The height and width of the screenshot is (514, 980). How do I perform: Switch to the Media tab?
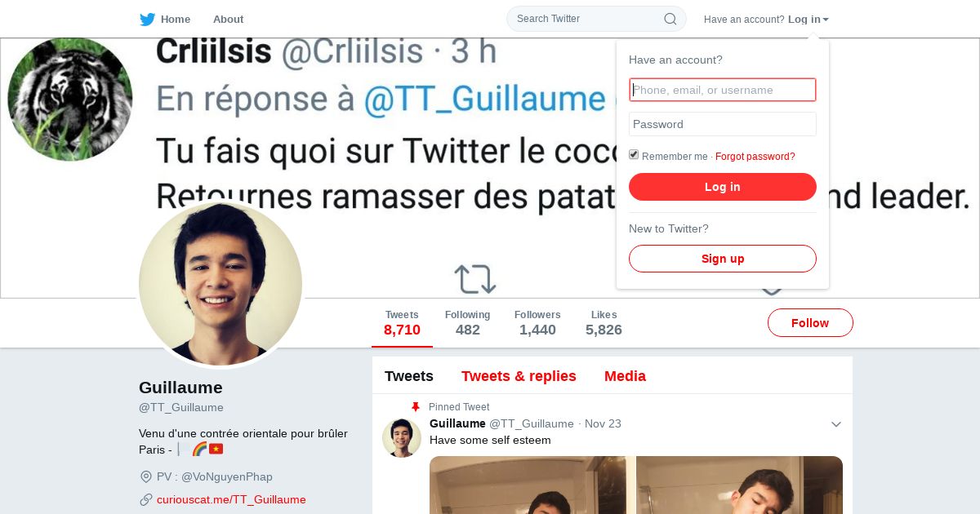pos(625,376)
